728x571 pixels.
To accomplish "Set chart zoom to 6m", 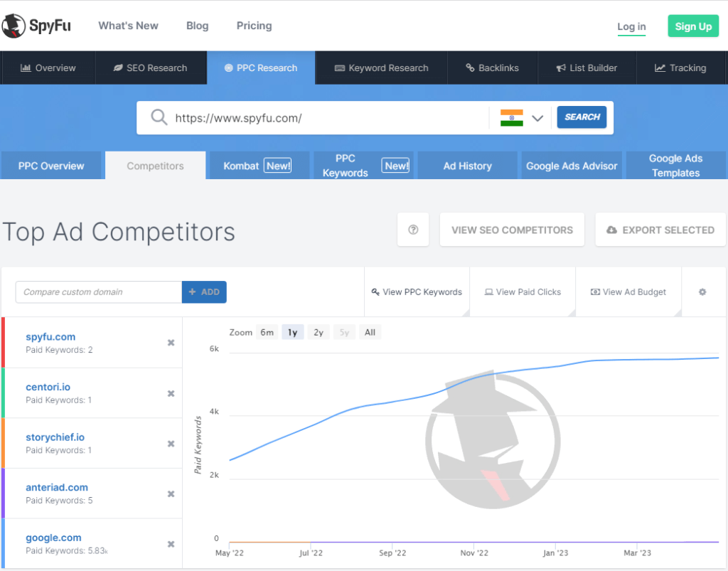I will [x=267, y=332].
